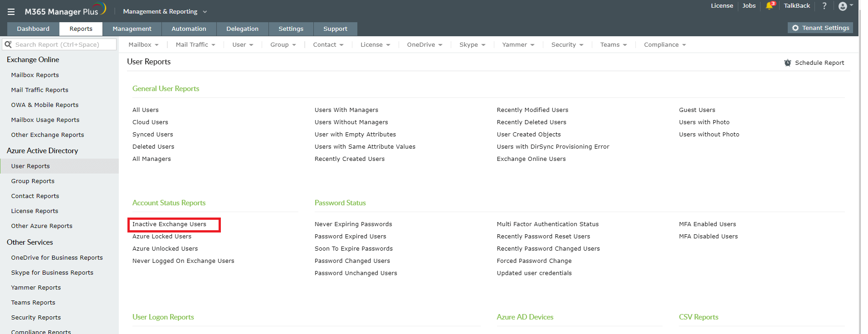Click the notification bell icon

pyautogui.click(x=769, y=6)
